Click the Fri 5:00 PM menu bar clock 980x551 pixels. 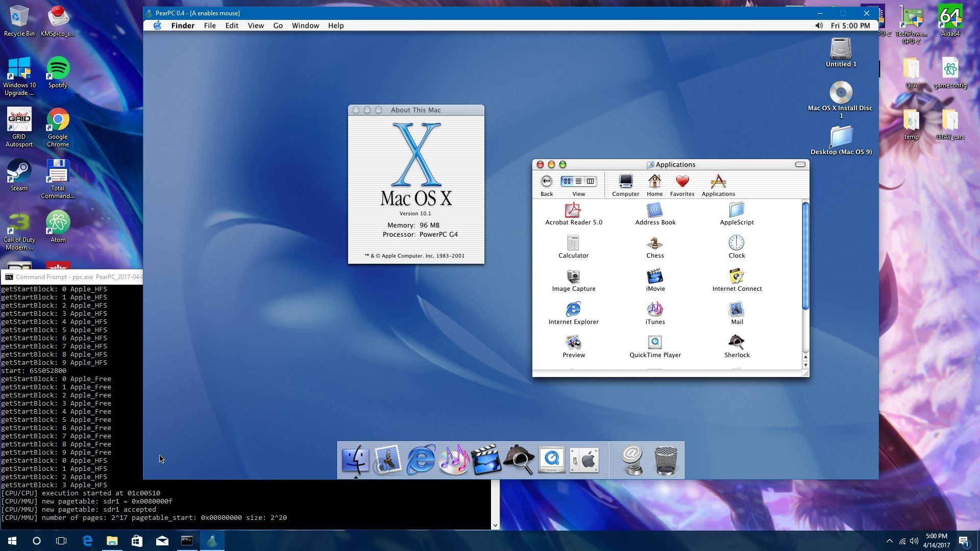[850, 26]
